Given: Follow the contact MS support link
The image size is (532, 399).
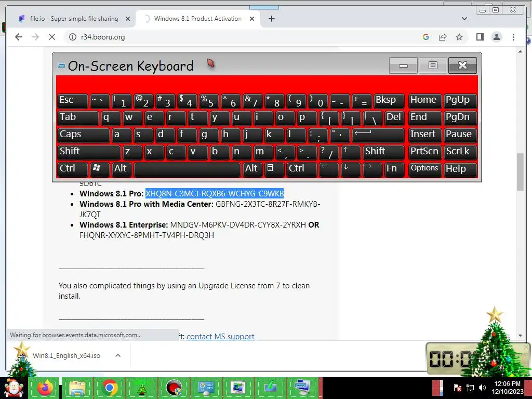Looking at the screenshot, I should [220, 337].
